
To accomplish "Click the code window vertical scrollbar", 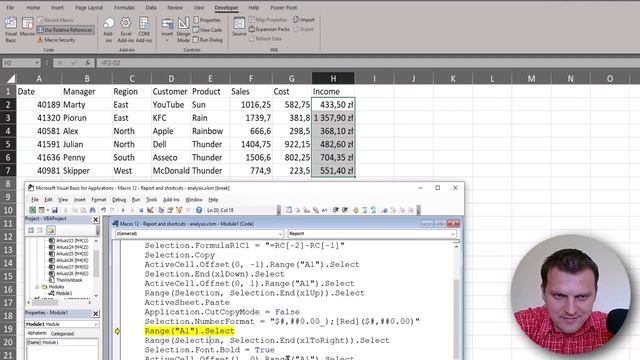I will tap(456, 303).
